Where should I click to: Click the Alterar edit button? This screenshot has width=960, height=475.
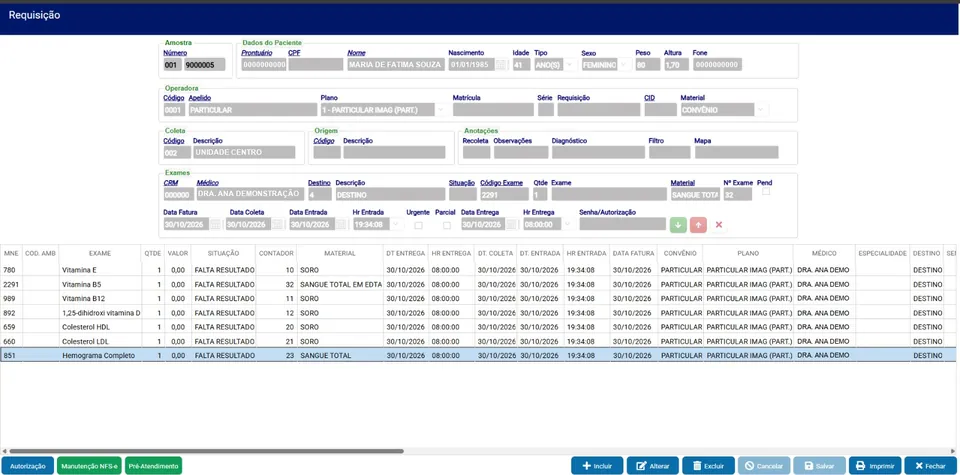[653, 466]
